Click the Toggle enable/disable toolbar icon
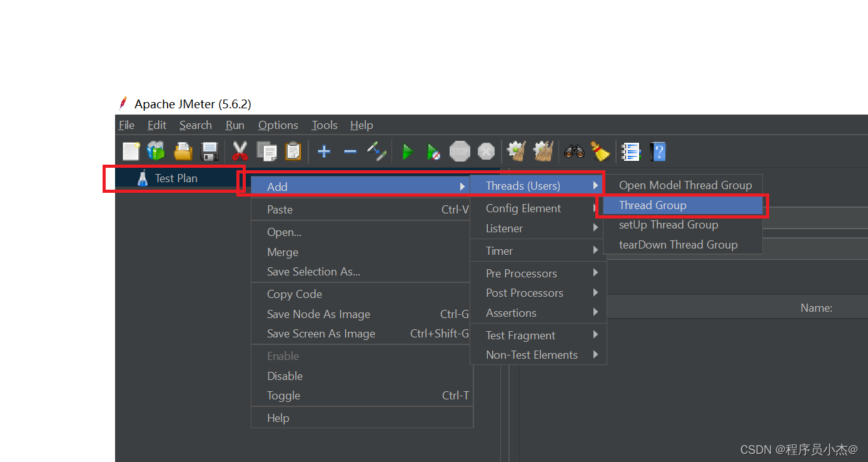868x462 pixels. (376, 151)
